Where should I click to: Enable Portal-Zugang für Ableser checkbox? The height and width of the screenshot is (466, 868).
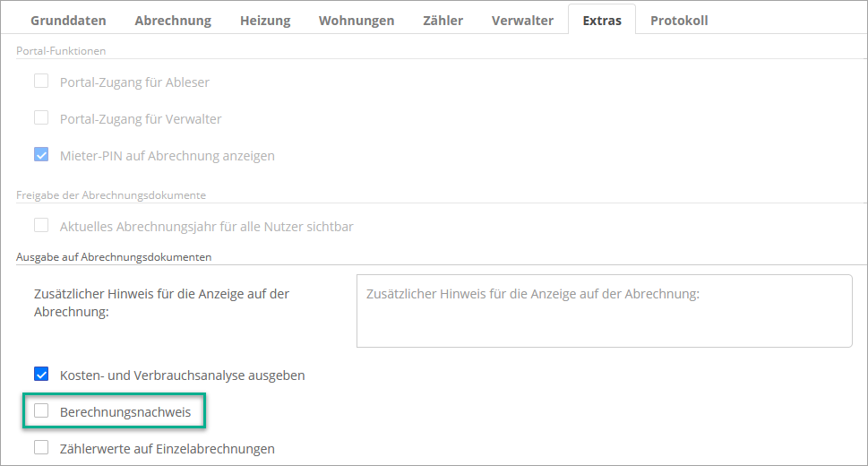pyautogui.click(x=41, y=82)
